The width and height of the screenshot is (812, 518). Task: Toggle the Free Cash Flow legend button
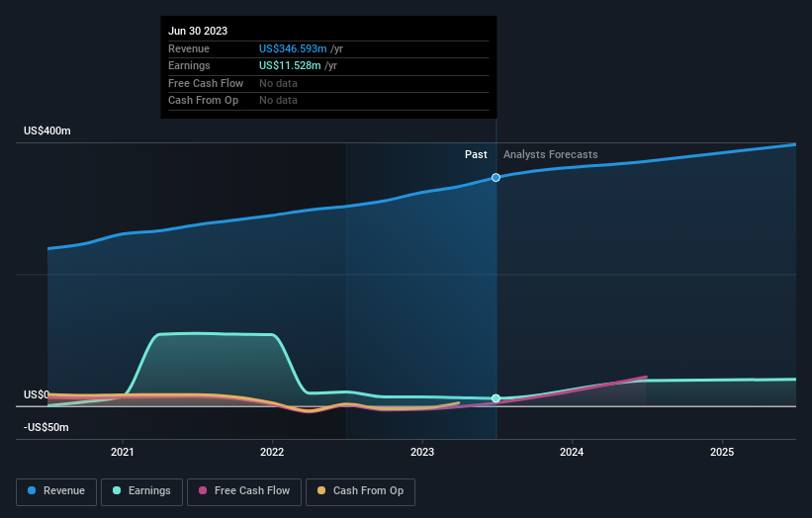tap(244, 491)
